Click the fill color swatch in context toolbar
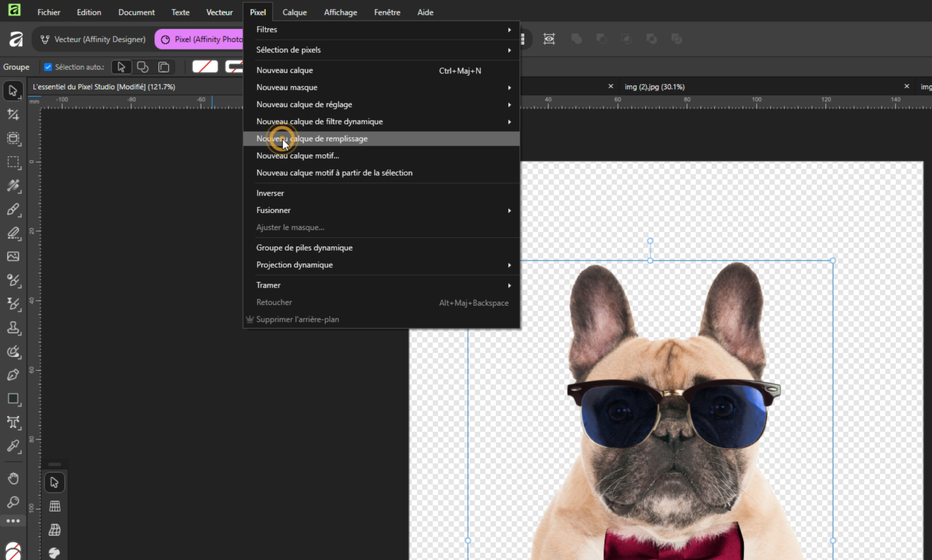The image size is (932, 560). (x=205, y=67)
